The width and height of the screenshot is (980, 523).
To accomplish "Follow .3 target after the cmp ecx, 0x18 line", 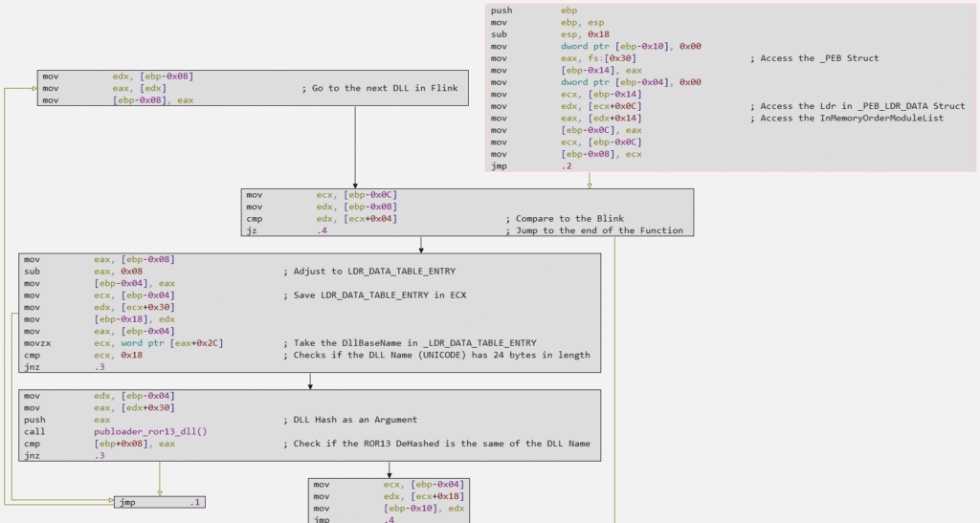I will (x=99, y=367).
